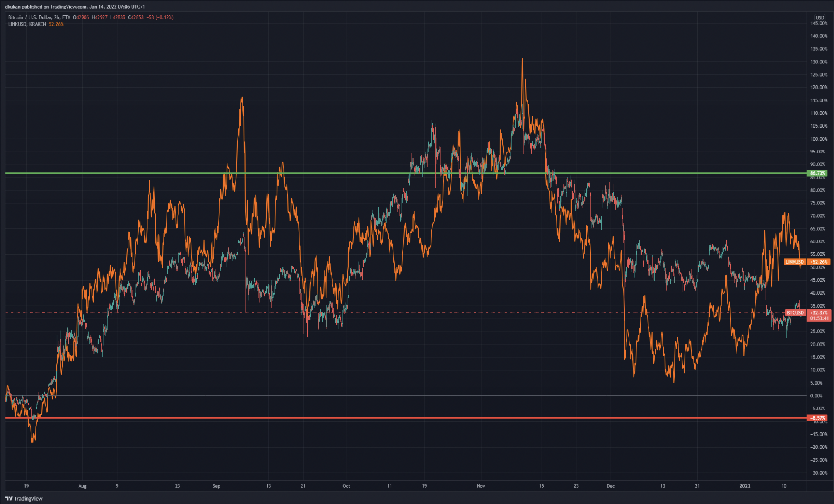Click the -53 (-0.12%) change value in legend
This screenshot has width=834, height=504.
pos(160,17)
